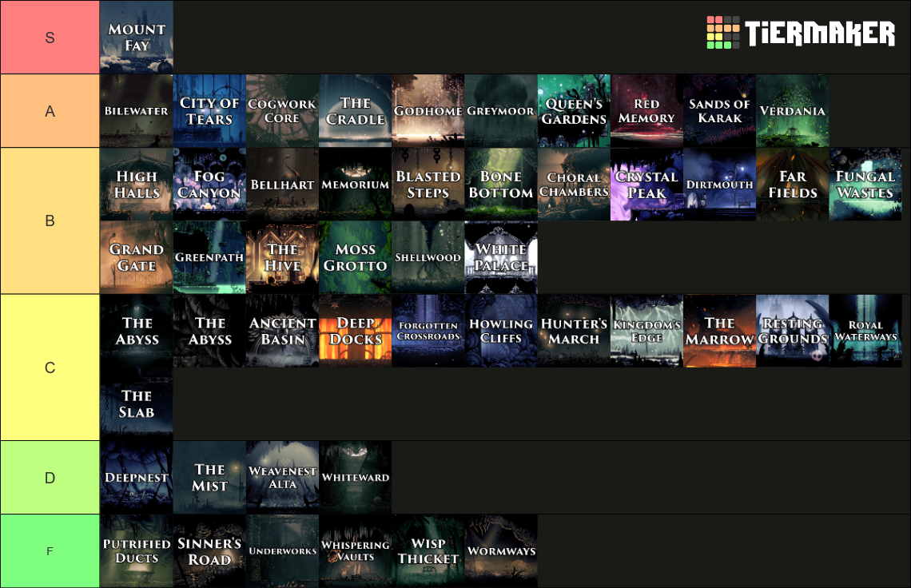Click the Sands of Karak tile
This screenshot has height=588, width=911.
720,110
